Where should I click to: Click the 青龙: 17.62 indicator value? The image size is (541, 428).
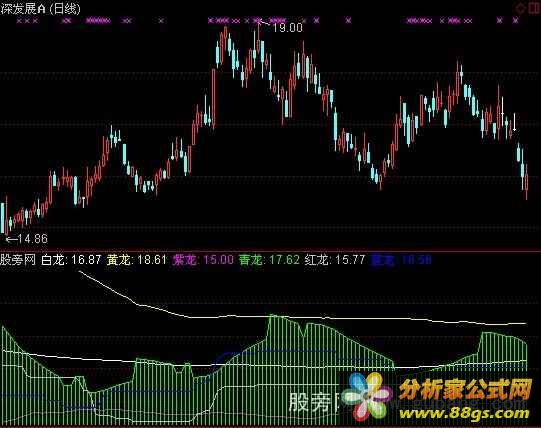[269, 260]
